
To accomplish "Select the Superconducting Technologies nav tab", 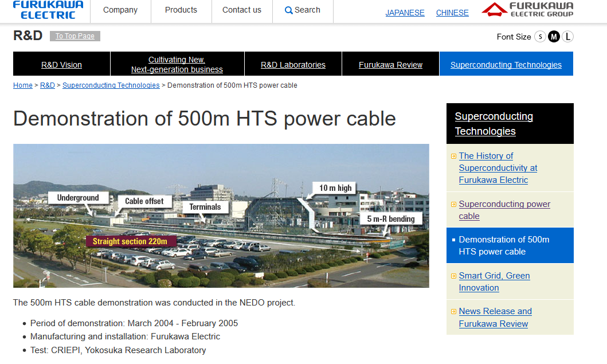I will [x=506, y=64].
